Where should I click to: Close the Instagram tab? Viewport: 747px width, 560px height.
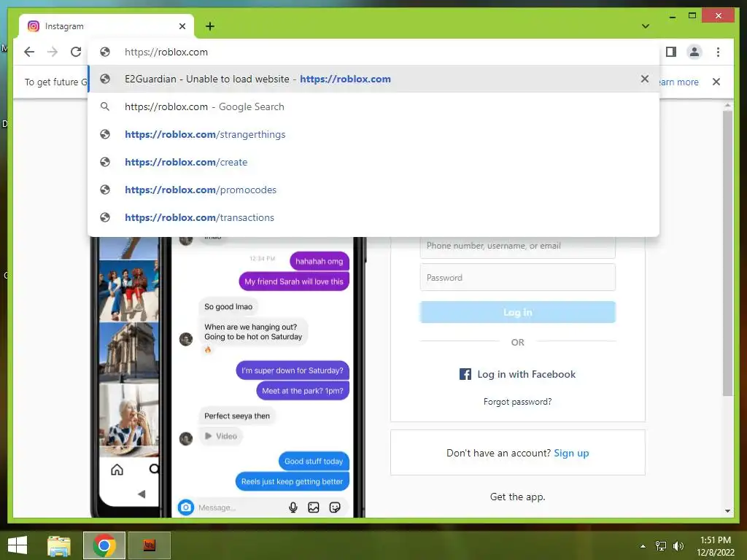click(182, 26)
